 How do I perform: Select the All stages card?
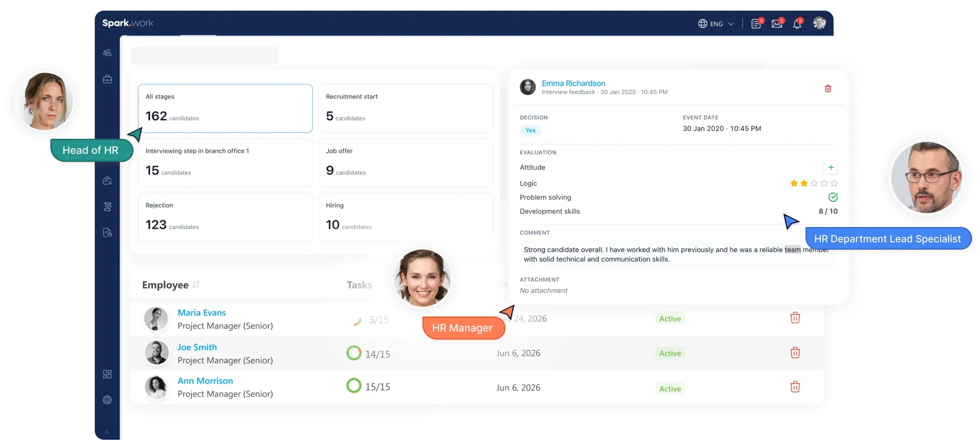tap(225, 108)
